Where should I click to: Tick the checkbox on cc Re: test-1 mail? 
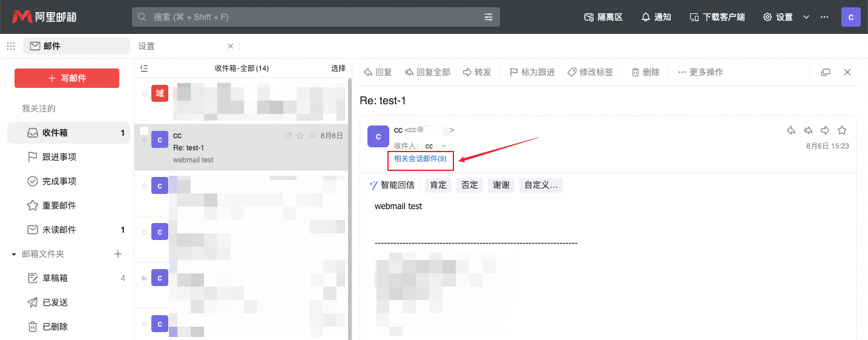click(x=144, y=131)
